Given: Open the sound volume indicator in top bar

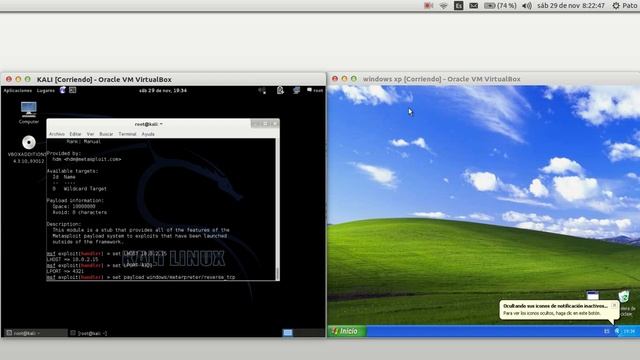Looking at the screenshot, I should (x=527, y=6).
